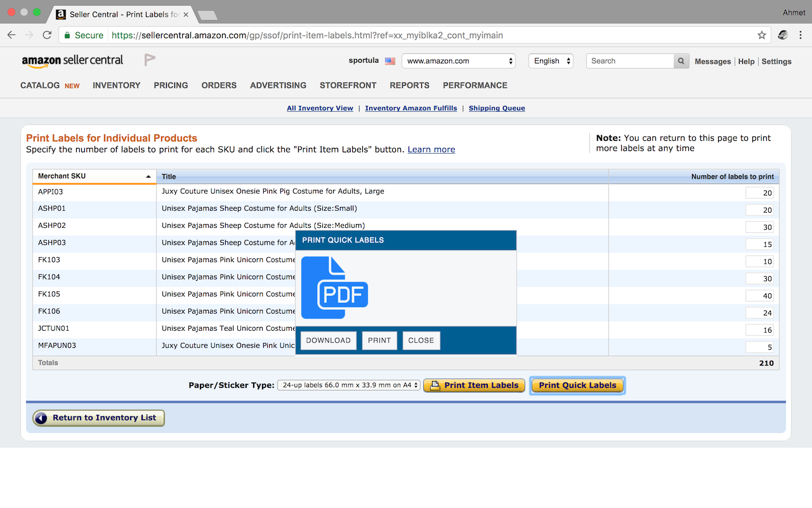Screen dimensions: 812x508
Task: Open the REPORTS menu
Action: [x=409, y=85]
